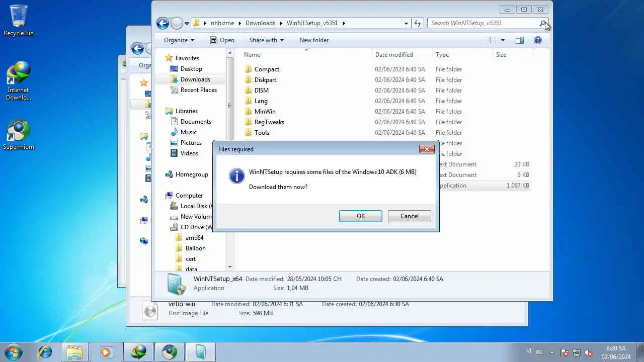
Task: Open the Share with menu
Action: pos(266,40)
